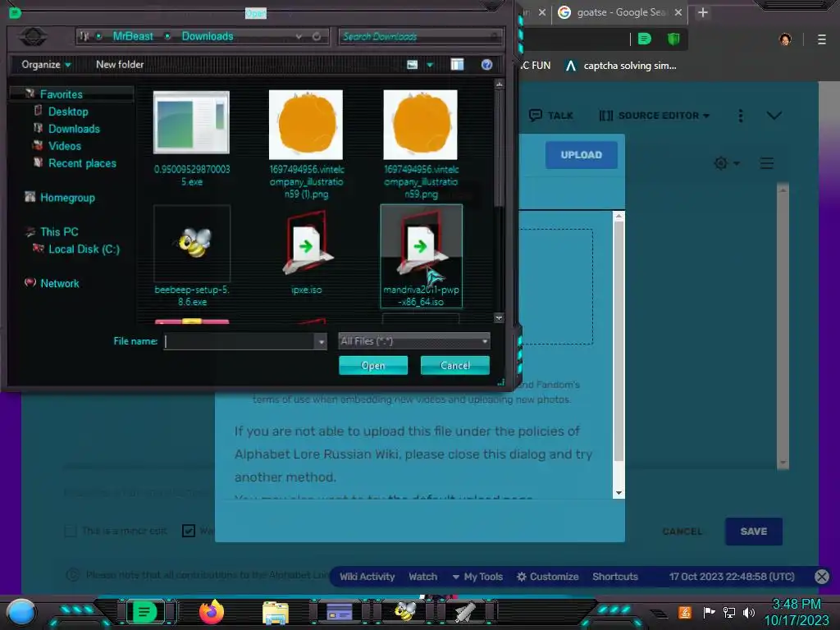The width and height of the screenshot is (840, 630).
Task: Click Downloads in the address breadcrumb
Action: pyautogui.click(x=208, y=36)
